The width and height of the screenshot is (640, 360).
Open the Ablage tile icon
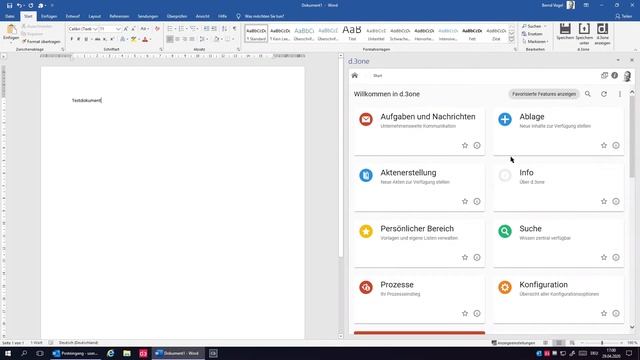click(505, 119)
